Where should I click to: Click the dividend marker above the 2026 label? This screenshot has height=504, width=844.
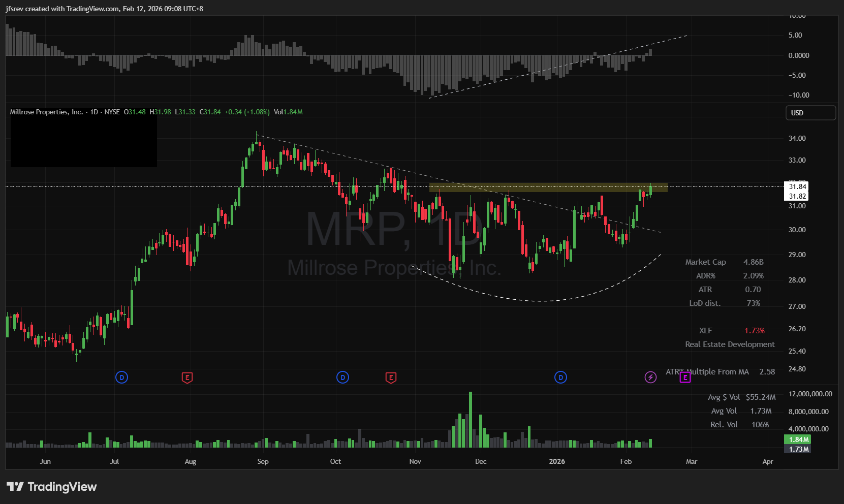click(x=560, y=377)
